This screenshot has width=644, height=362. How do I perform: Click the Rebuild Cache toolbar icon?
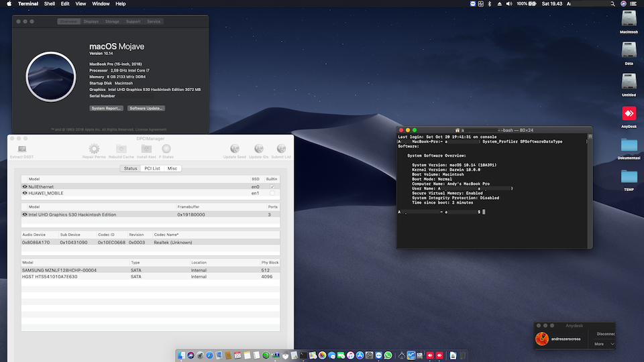[x=123, y=149]
